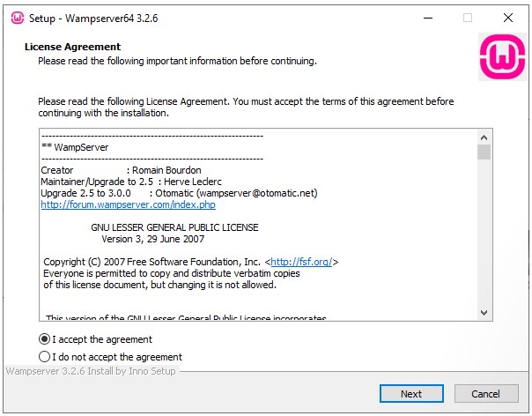Click the large pink Wampserver logo
The image size is (532, 416).
501,57
